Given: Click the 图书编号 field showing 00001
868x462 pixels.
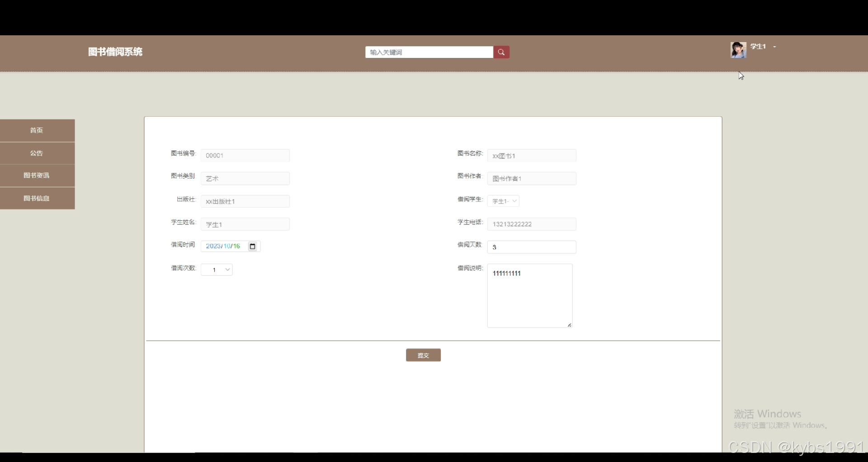Looking at the screenshot, I should pos(245,155).
